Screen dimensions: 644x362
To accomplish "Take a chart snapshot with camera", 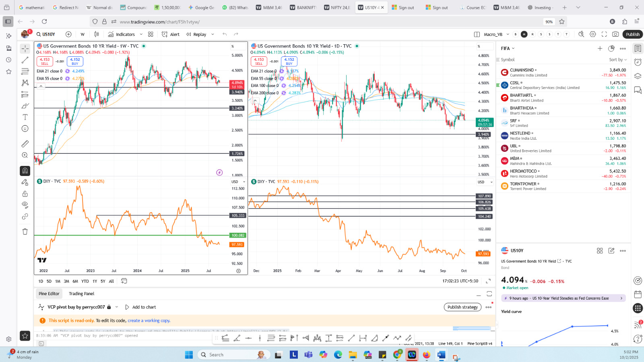I will pos(615,34).
